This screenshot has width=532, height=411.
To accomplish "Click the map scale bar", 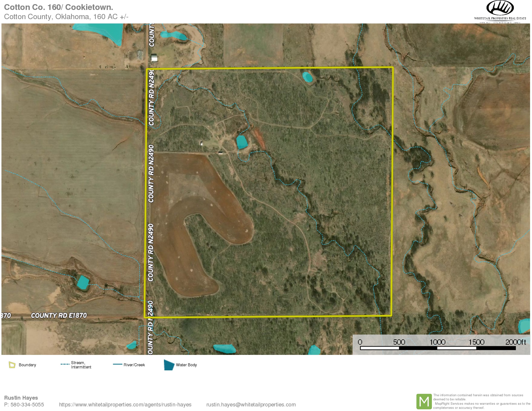I will click(437, 348).
